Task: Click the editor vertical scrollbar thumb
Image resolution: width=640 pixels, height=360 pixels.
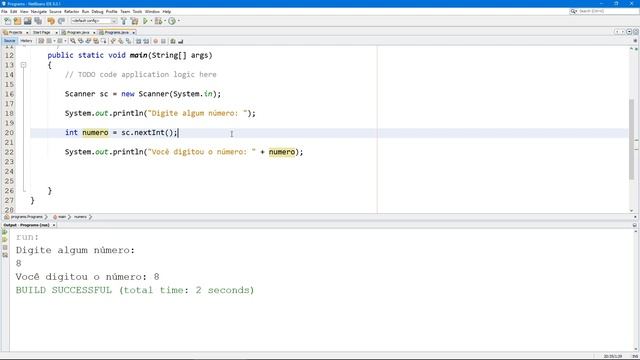Action: 632,139
